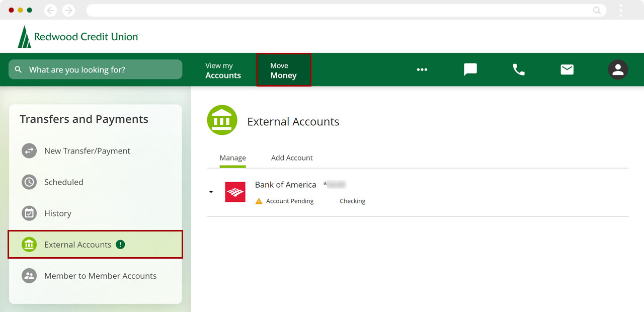
Task: Click the 'Transfers and Payments' heading
Action: point(84,119)
